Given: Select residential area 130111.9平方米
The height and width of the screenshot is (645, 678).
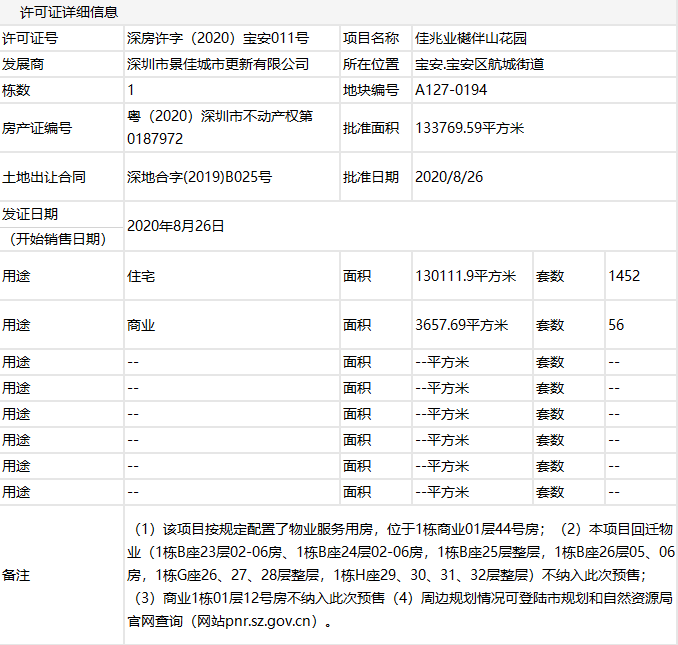Looking at the screenshot, I should pyautogui.click(x=466, y=276).
